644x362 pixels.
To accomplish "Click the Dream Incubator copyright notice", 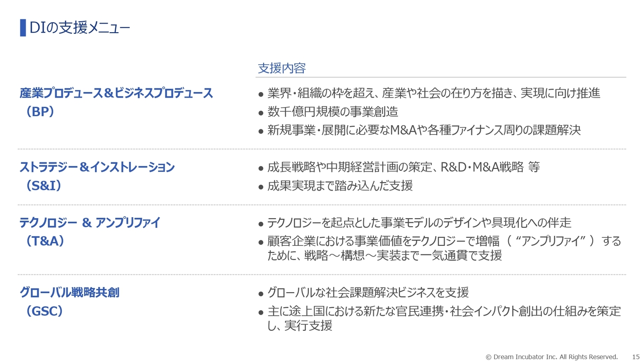I will [551, 356].
